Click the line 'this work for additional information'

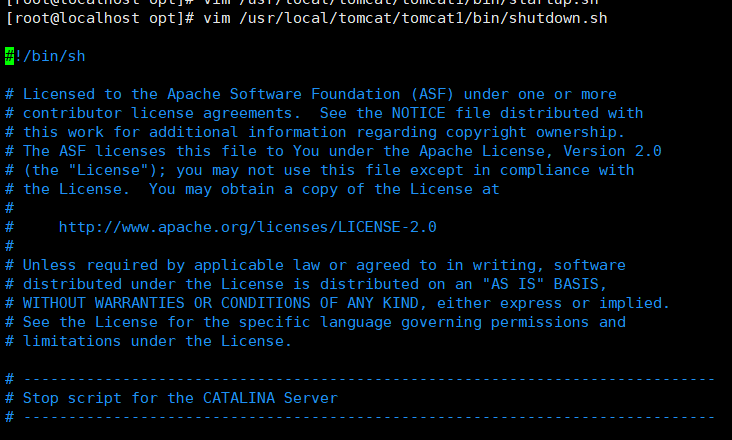pyautogui.click(x=315, y=132)
